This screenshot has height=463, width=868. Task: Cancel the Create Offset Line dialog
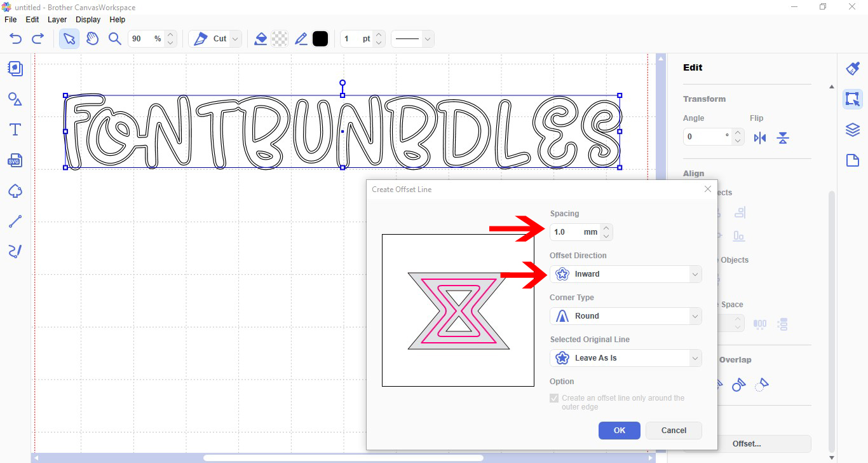point(674,431)
